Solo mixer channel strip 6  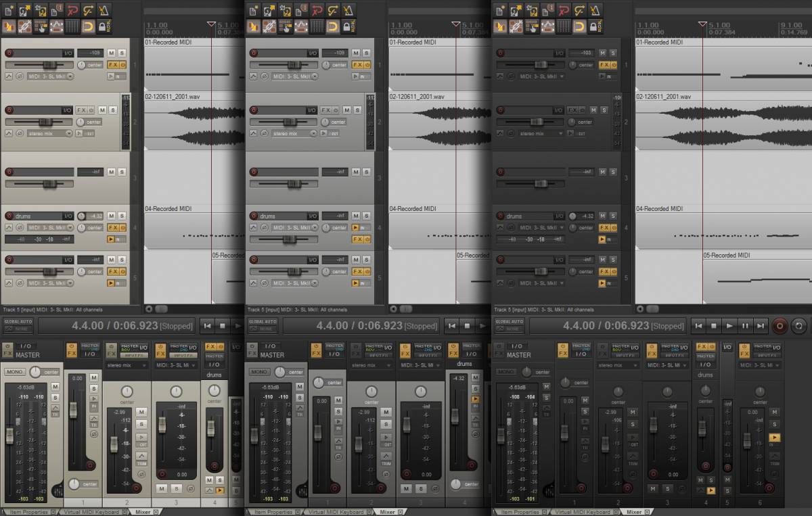[775, 424]
